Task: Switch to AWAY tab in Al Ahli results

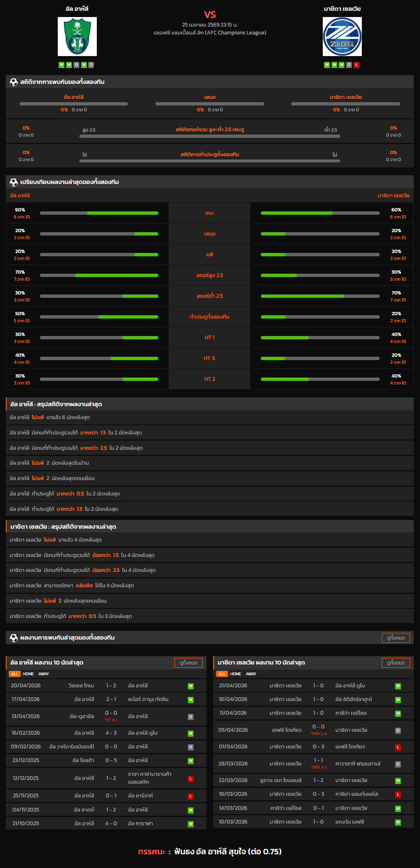Action: pos(44,674)
